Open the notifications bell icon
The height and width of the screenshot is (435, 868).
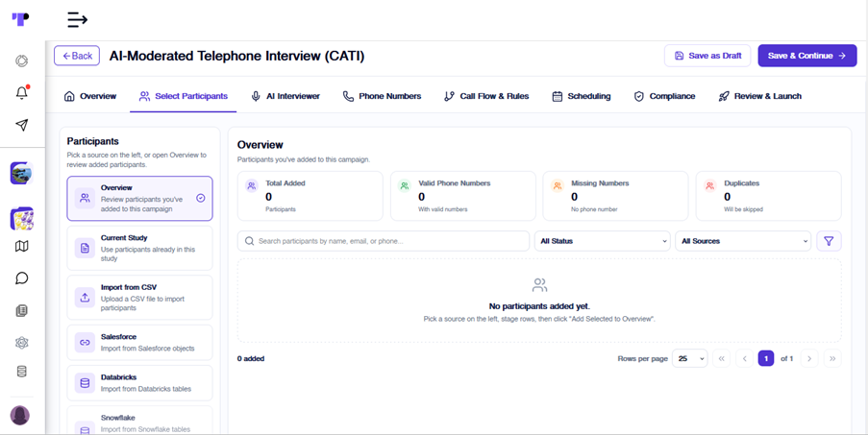21,93
